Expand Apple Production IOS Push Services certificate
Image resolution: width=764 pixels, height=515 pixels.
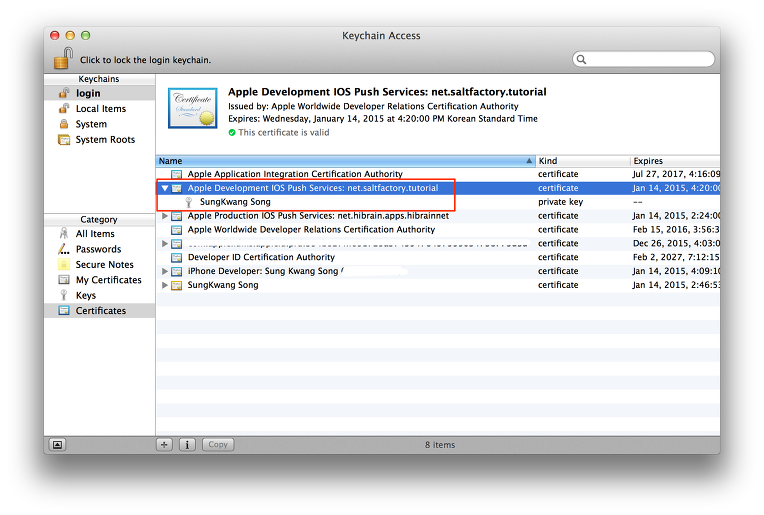point(165,216)
